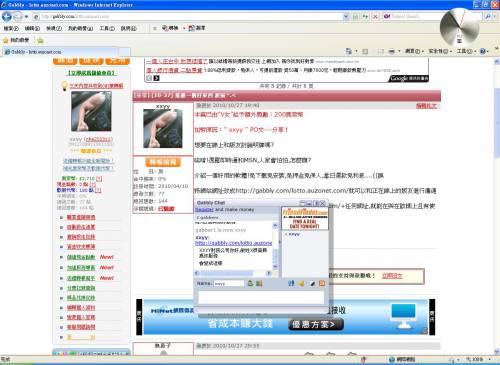The image size is (500, 365).
Task: Click the orange button under the post avatar
Action: point(163,162)
